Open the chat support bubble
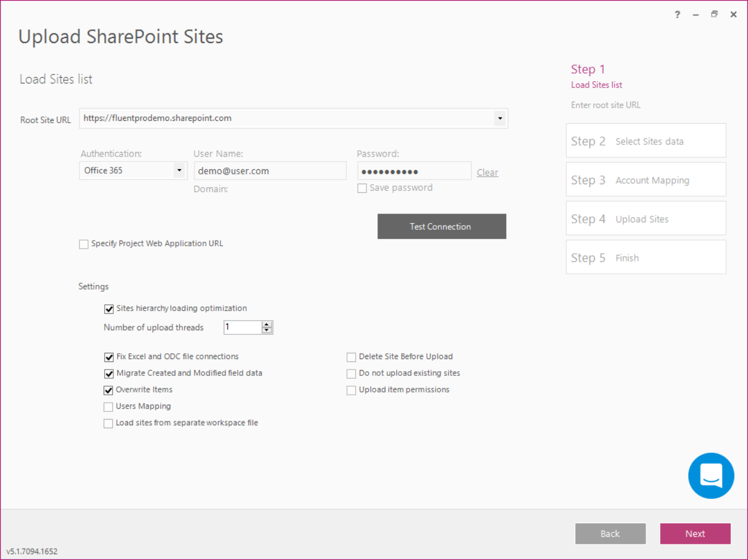Viewport: 748px width, 560px height. (711, 475)
